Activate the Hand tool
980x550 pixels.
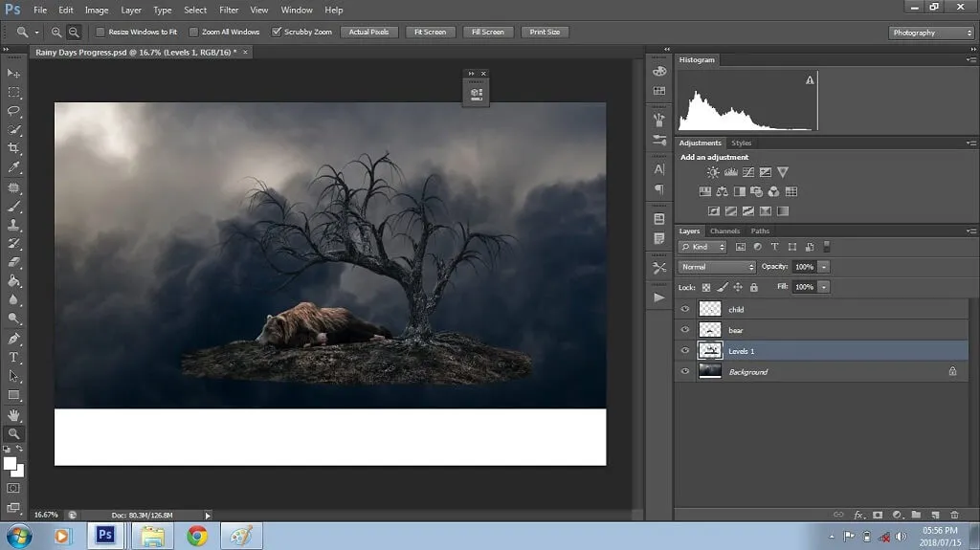click(x=13, y=415)
